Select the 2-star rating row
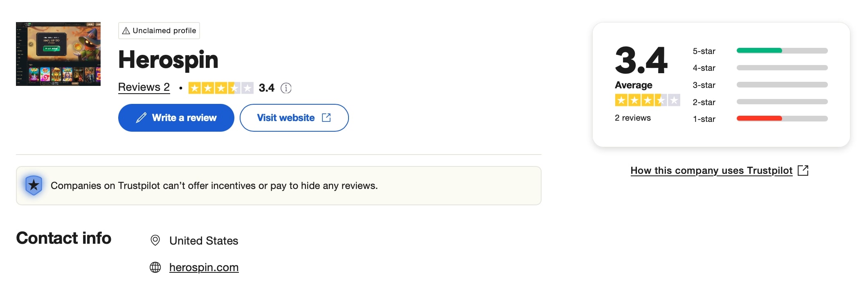This screenshot has height=283, width=868. click(760, 102)
